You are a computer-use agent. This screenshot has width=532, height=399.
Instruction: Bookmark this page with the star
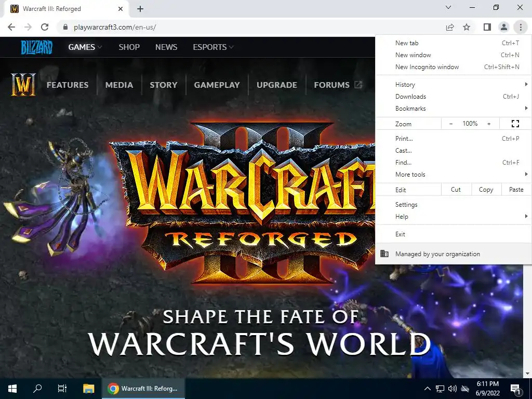pos(467,27)
